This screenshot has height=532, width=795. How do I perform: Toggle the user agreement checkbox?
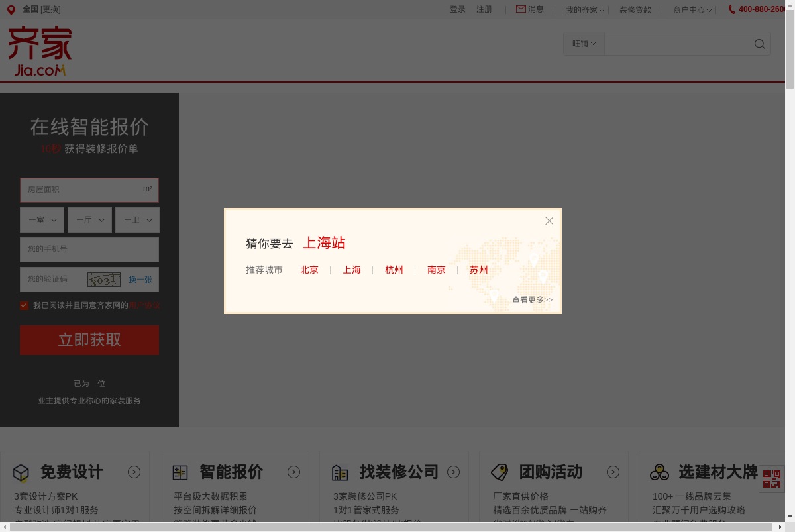tap(25, 305)
